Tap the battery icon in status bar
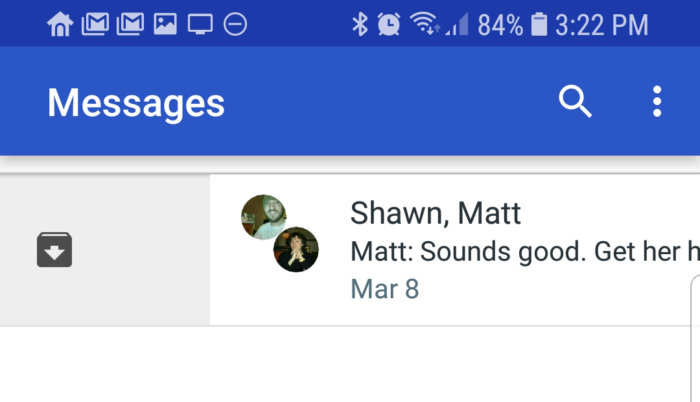This screenshot has width=700, height=402. point(540,24)
